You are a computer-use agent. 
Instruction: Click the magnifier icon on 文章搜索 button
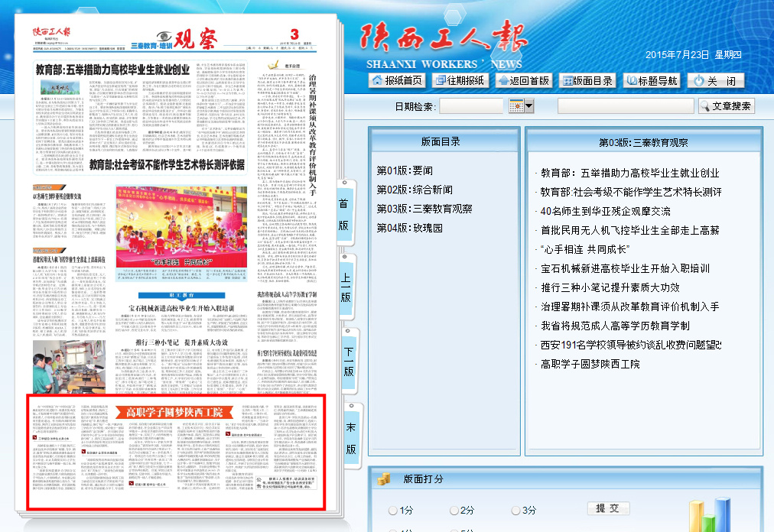[x=705, y=106]
